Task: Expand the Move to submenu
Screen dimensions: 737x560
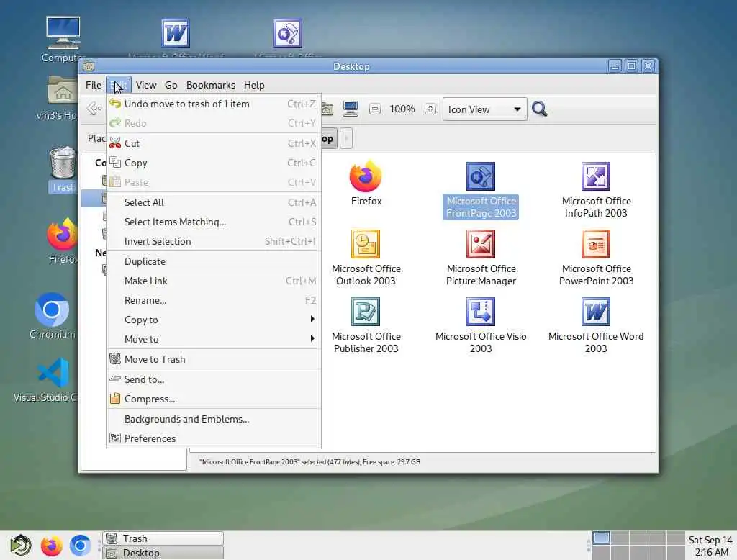Action: 214,339
